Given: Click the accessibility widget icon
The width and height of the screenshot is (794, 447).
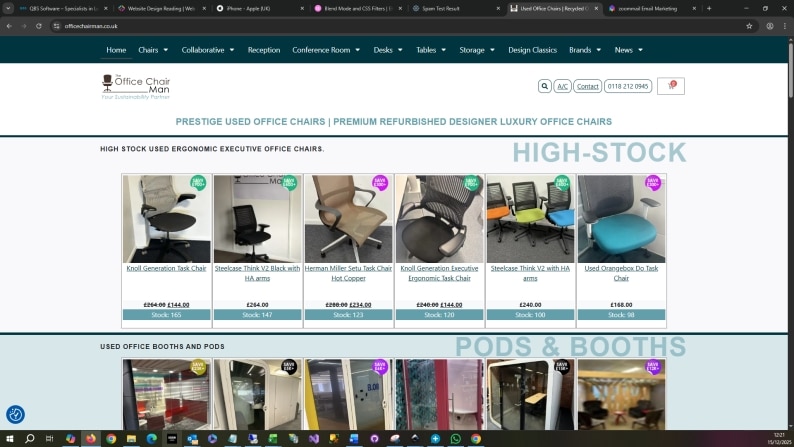Looking at the screenshot, I should pyautogui.click(x=15, y=414).
